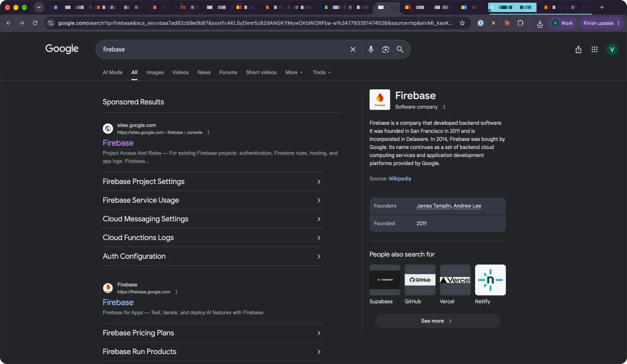Switch to AI Mode tab
Viewport: 627px width, 364px height.
[112, 72]
